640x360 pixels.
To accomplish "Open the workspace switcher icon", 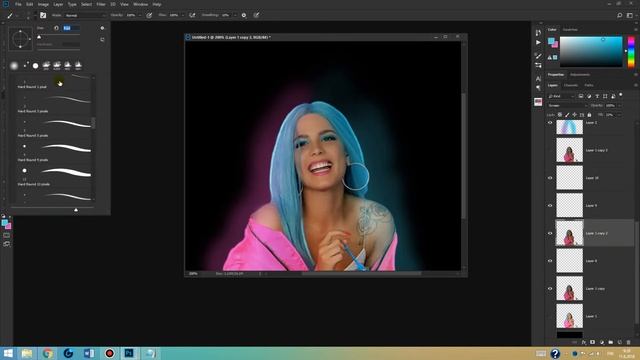I will click(630, 16).
